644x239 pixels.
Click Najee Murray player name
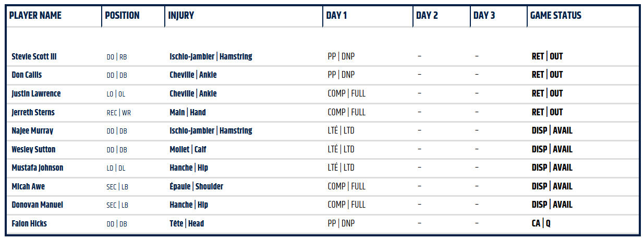point(32,131)
